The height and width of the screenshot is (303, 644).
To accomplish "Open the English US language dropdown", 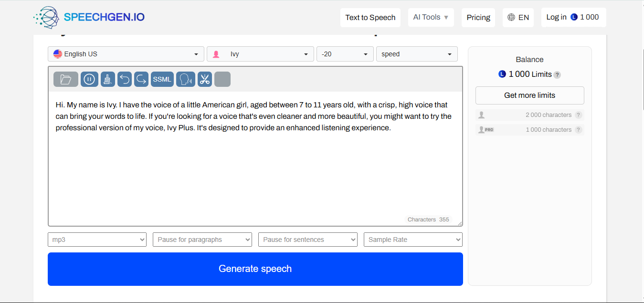I will pos(126,54).
